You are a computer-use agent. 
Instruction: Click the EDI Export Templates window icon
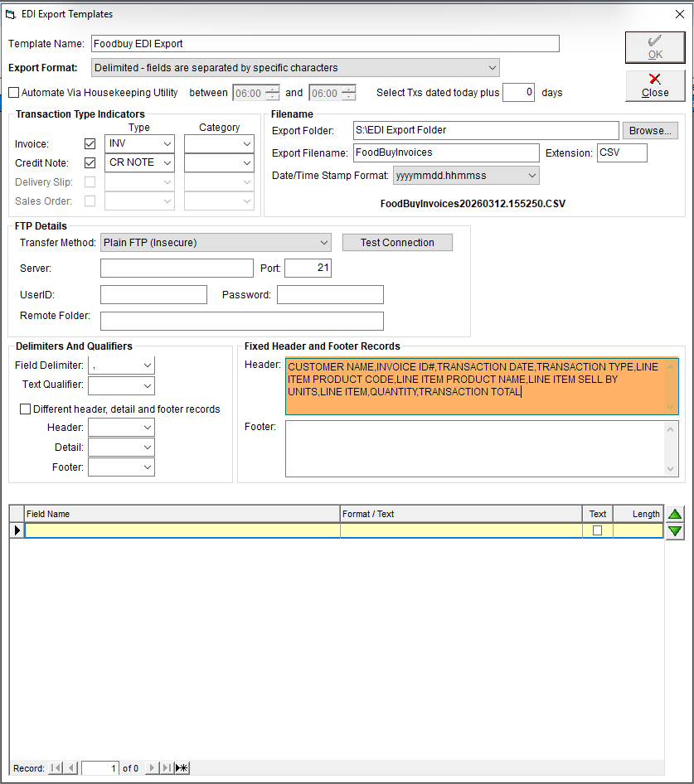[x=11, y=14]
